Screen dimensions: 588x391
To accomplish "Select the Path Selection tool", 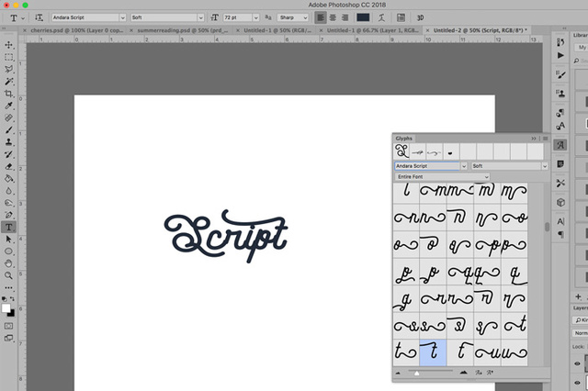I will tap(8, 240).
